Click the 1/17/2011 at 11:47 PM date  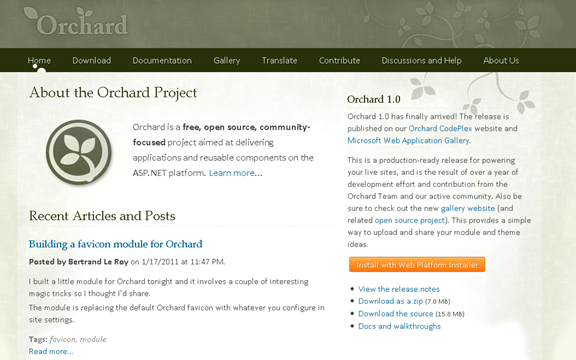point(183,262)
